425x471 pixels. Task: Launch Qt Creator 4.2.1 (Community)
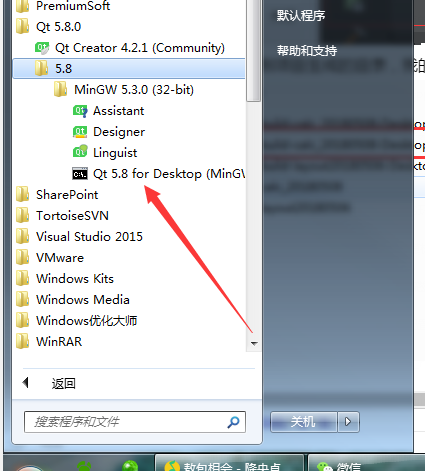pos(130,48)
